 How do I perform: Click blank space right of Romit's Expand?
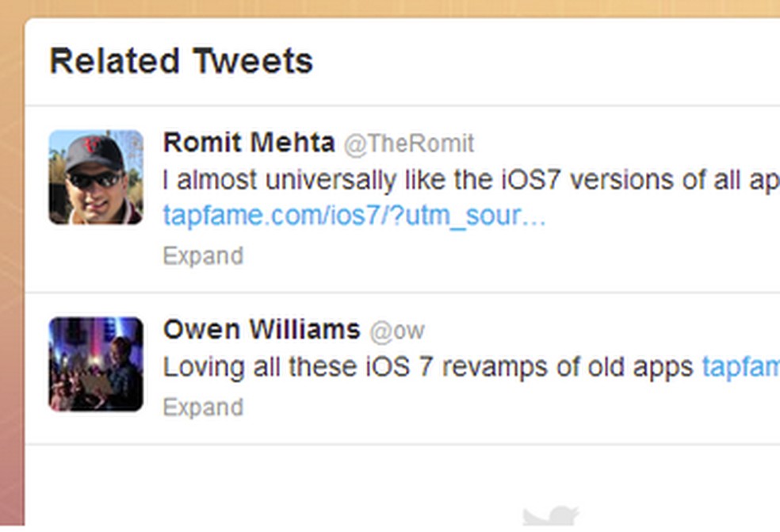click(x=476, y=256)
